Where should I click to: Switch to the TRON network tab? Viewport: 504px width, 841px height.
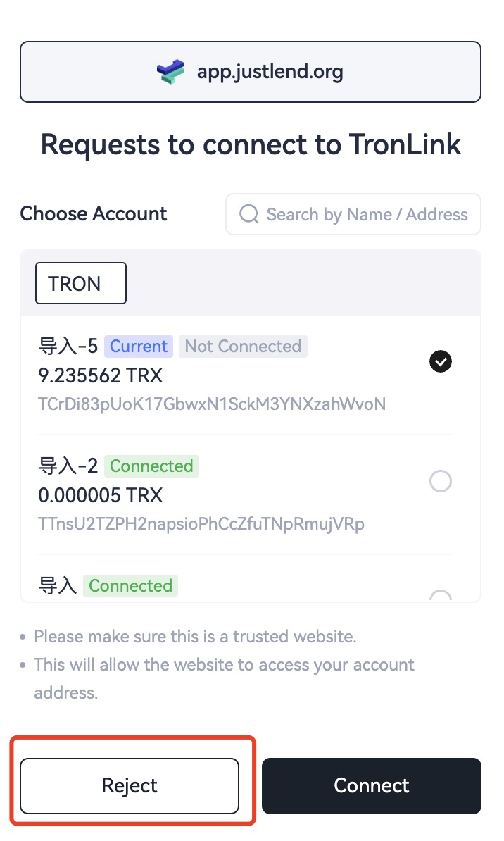[81, 283]
